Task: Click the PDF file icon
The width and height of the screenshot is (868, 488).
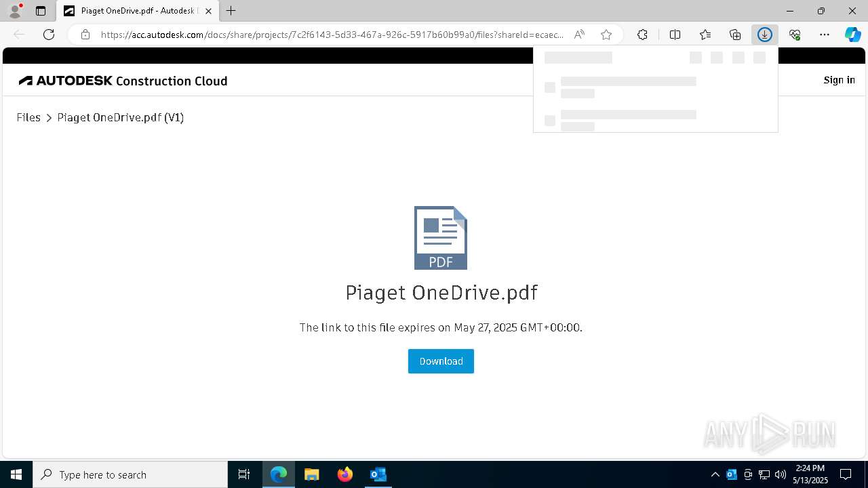Action: click(x=441, y=238)
